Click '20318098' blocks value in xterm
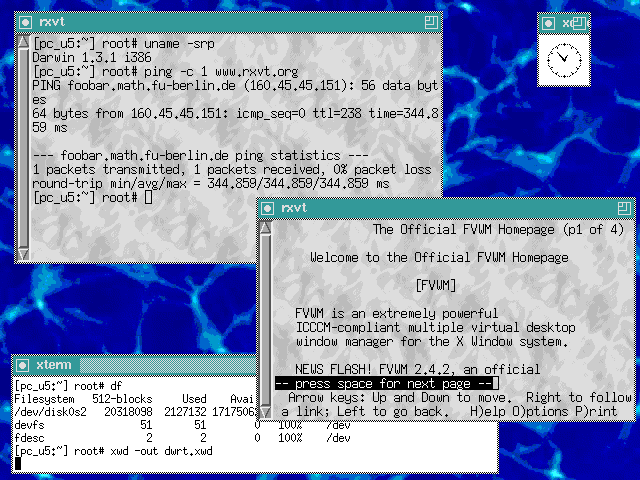The height and width of the screenshot is (480, 640). [128, 412]
